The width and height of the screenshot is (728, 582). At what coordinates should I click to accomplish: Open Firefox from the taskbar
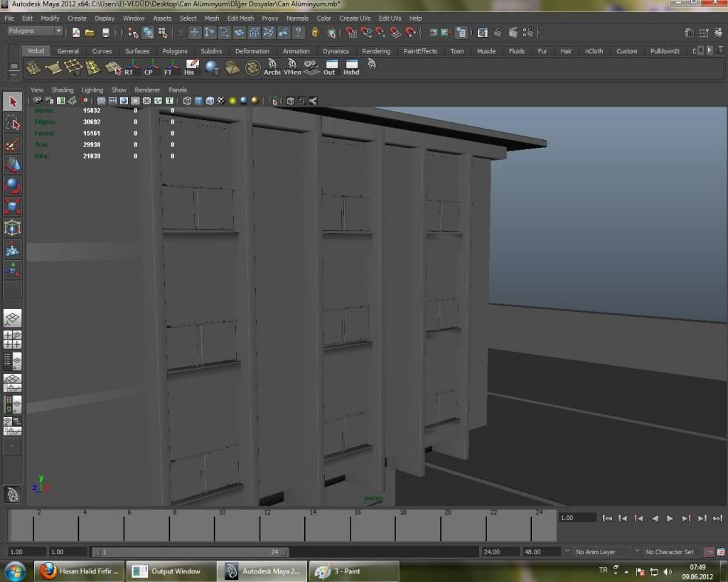pyautogui.click(x=79, y=571)
